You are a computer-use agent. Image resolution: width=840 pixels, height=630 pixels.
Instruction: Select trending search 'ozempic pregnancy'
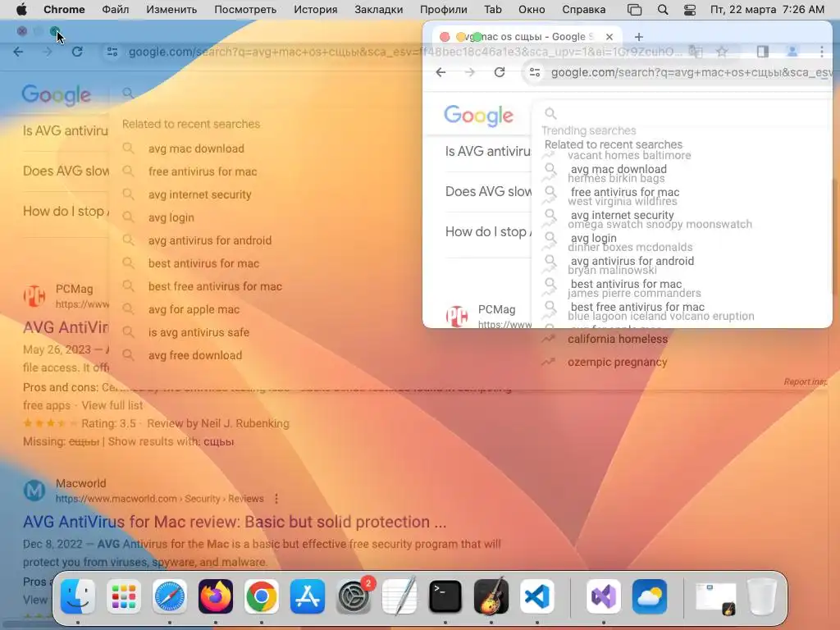pos(617,362)
